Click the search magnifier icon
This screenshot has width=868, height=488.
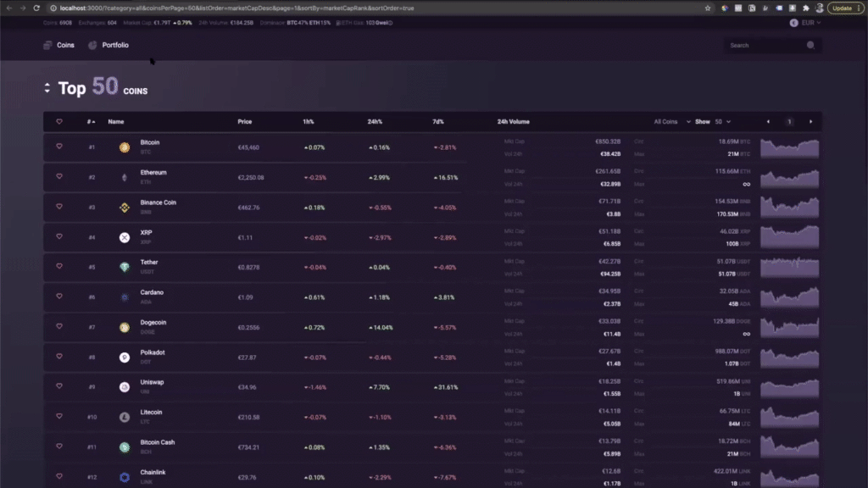[x=810, y=46]
